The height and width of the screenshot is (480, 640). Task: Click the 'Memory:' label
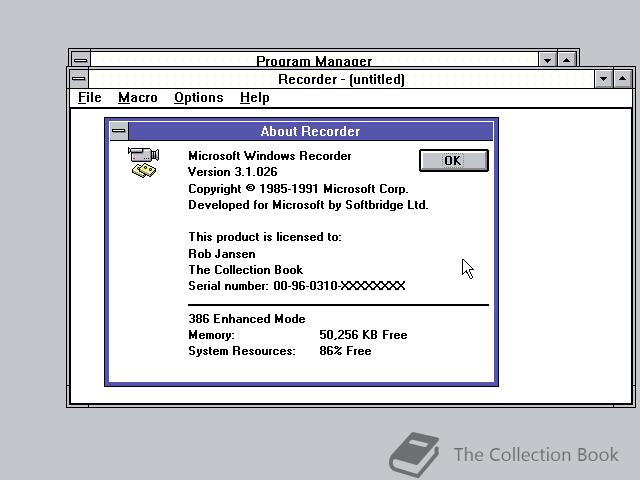[211, 335]
